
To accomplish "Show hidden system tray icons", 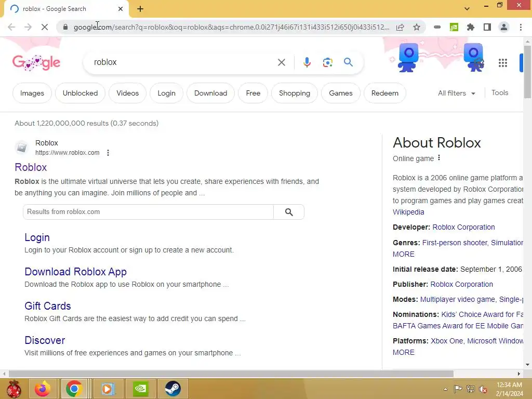I will pos(445,389).
